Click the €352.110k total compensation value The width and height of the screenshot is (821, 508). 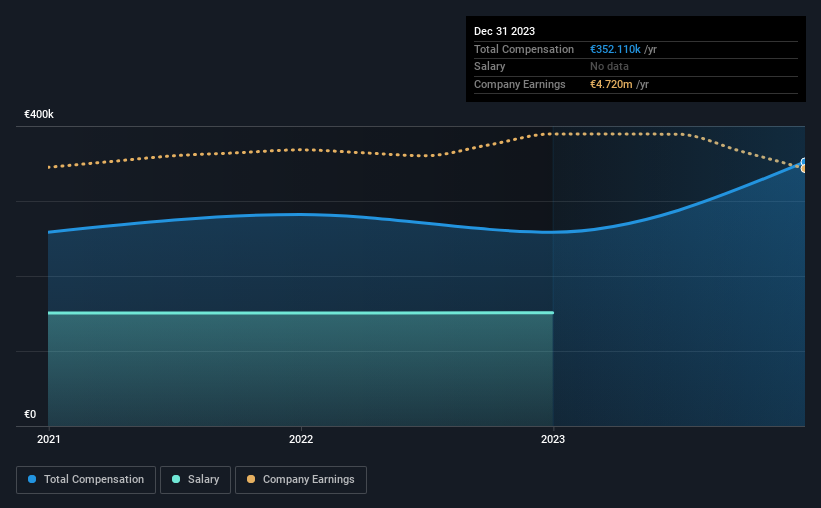click(x=615, y=49)
